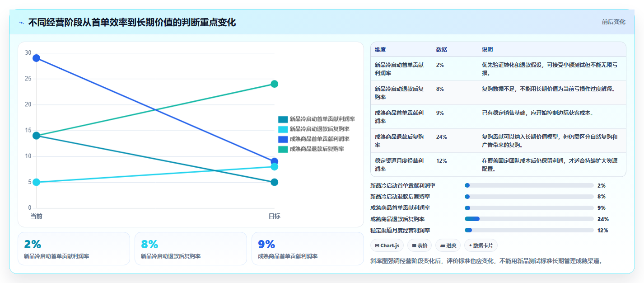Click progress bar for 新品冷启动退款后复购率
The width and height of the screenshot is (644, 283).
click(529, 197)
